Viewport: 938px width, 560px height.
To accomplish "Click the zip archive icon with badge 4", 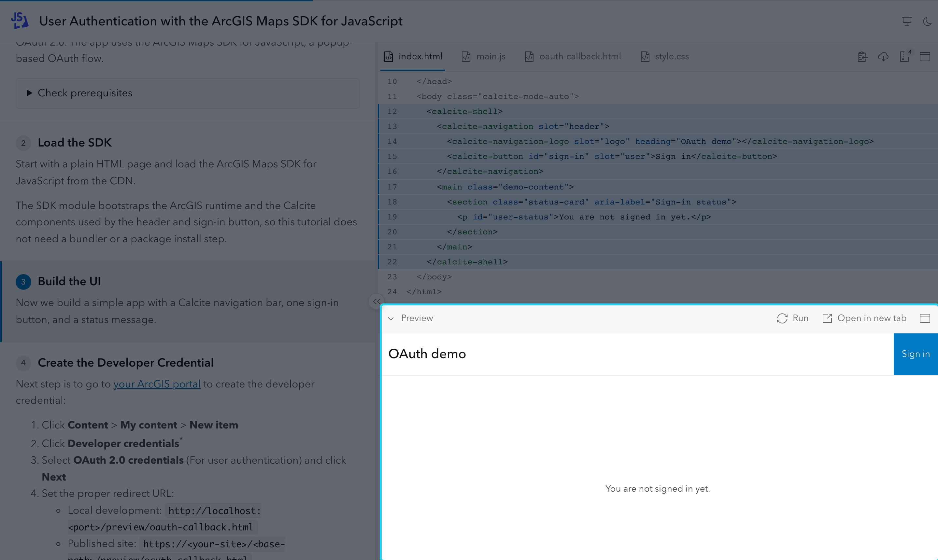I will [905, 56].
